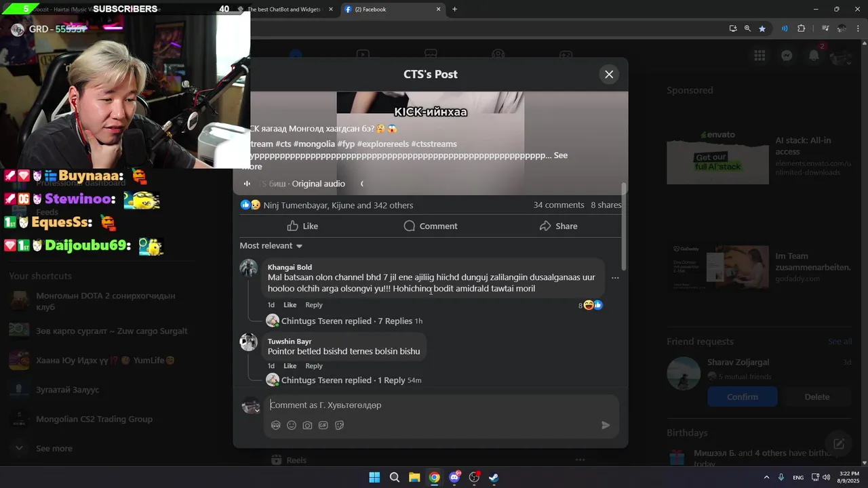Reply to Khangai Bold's comment
Screen dimensions: 868x488
pos(314,305)
